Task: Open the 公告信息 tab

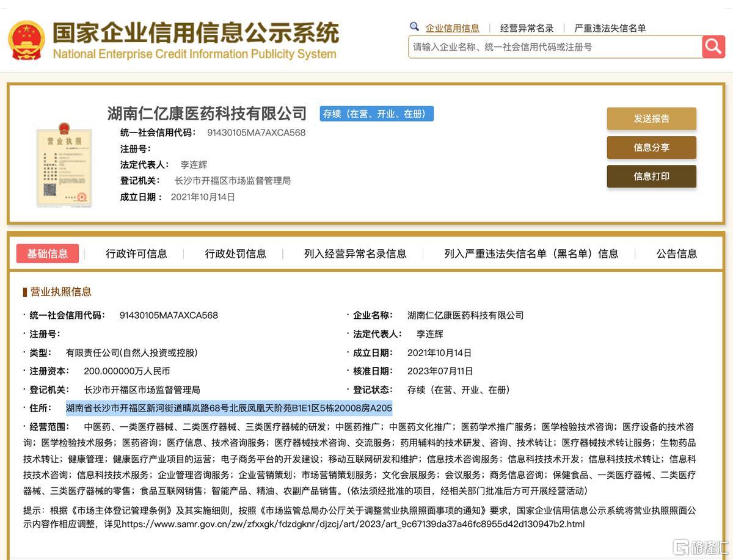Action: 677,253
